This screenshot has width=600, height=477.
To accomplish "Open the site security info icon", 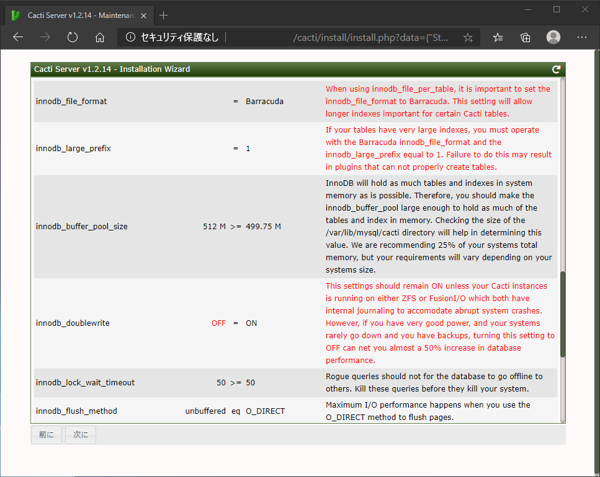I will click(130, 37).
